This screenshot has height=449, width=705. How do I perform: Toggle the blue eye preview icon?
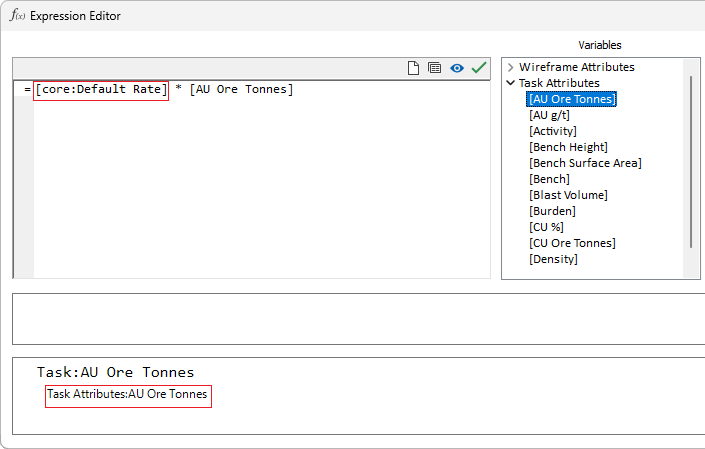click(x=457, y=68)
